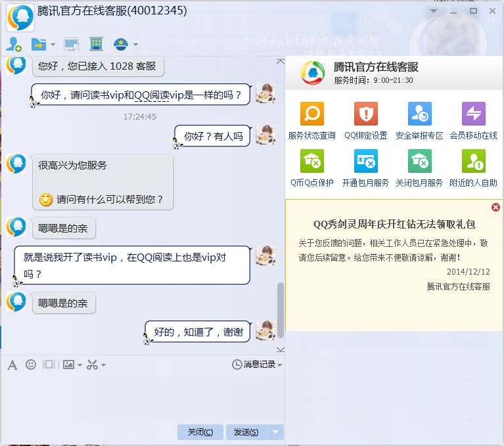Click the message bubble 你好？有人吗
Screen dimensions: 504x446
tap(213, 136)
